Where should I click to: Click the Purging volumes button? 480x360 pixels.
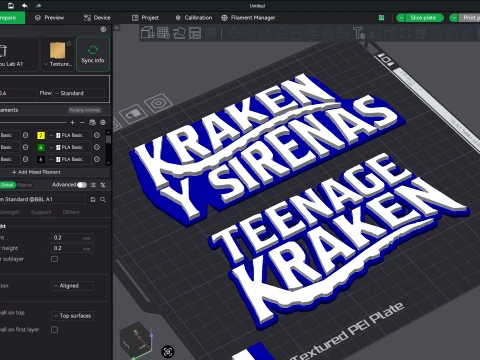pos(85,110)
